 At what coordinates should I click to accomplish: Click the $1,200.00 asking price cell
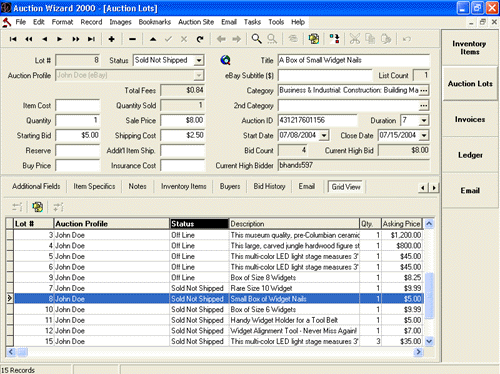[x=402, y=235]
